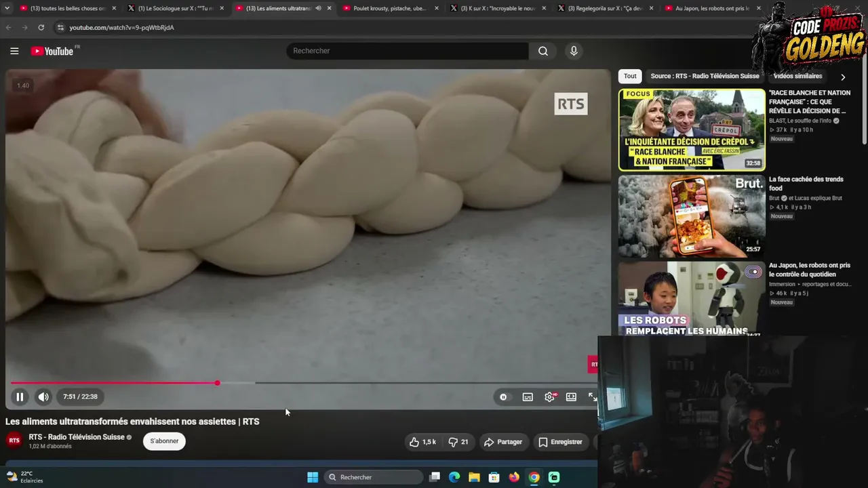
Task: Click the taskbar Rechercher search box
Action: pyautogui.click(x=374, y=477)
